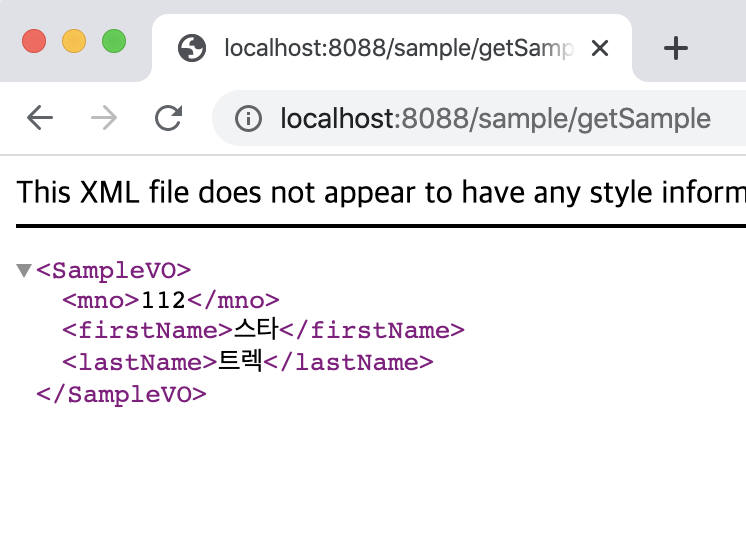The image size is (746, 538).
Task: Click the red close window button
Action: click(34, 41)
